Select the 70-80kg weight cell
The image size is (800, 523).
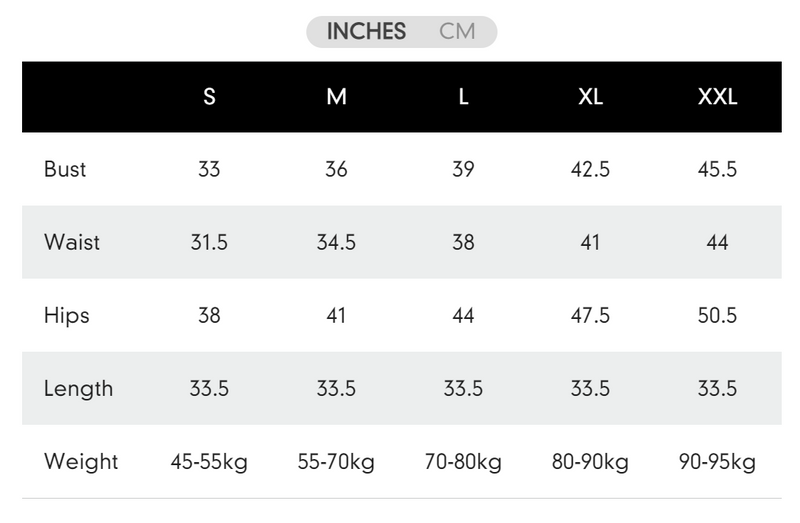click(x=463, y=462)
